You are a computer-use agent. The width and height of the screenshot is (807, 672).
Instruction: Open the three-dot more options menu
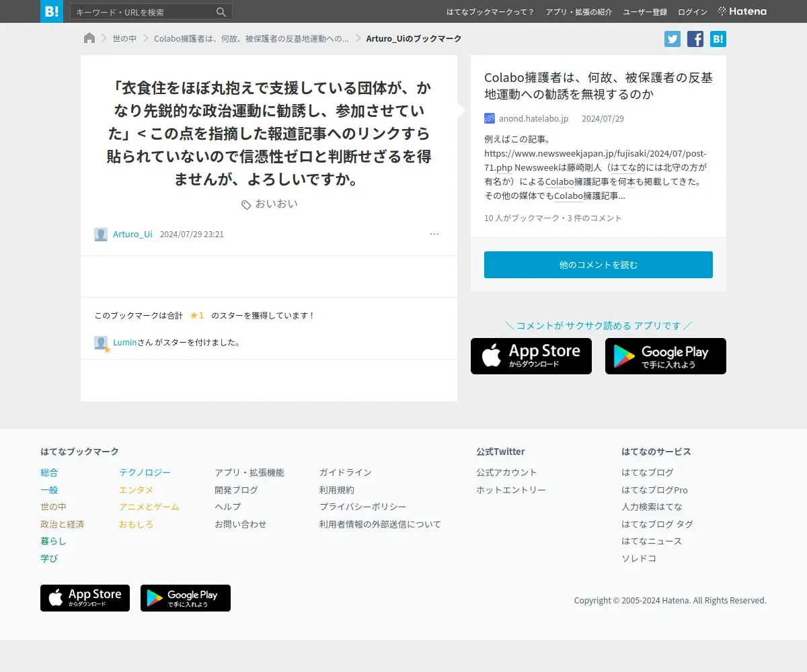434,234
